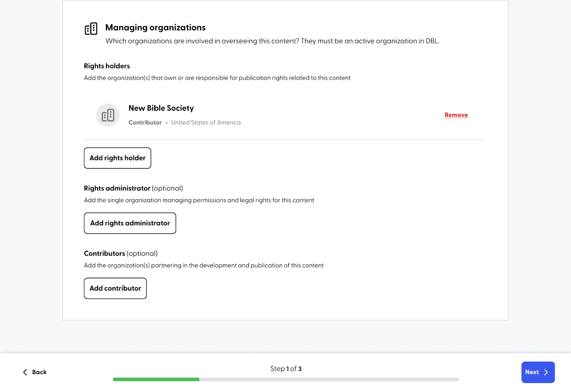Click the New Bible Society organization avatar icon
571x392 pixels.
[108, 115]
